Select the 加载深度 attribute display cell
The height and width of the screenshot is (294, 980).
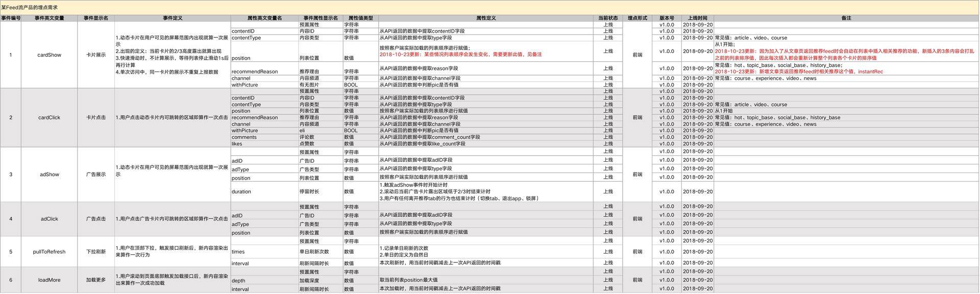click(x=321, y=280)
